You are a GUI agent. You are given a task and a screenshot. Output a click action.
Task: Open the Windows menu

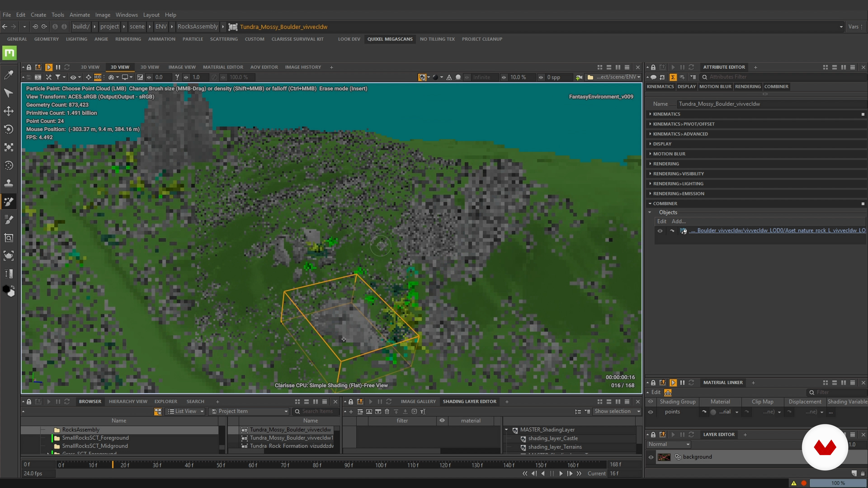pyautogui.click(x=126, y=15)
